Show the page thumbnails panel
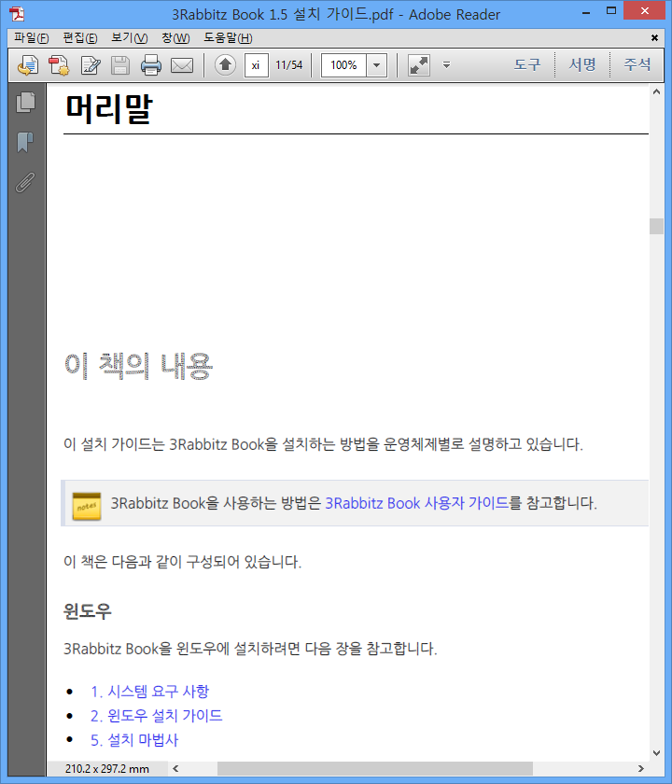 tap(25, 103)
